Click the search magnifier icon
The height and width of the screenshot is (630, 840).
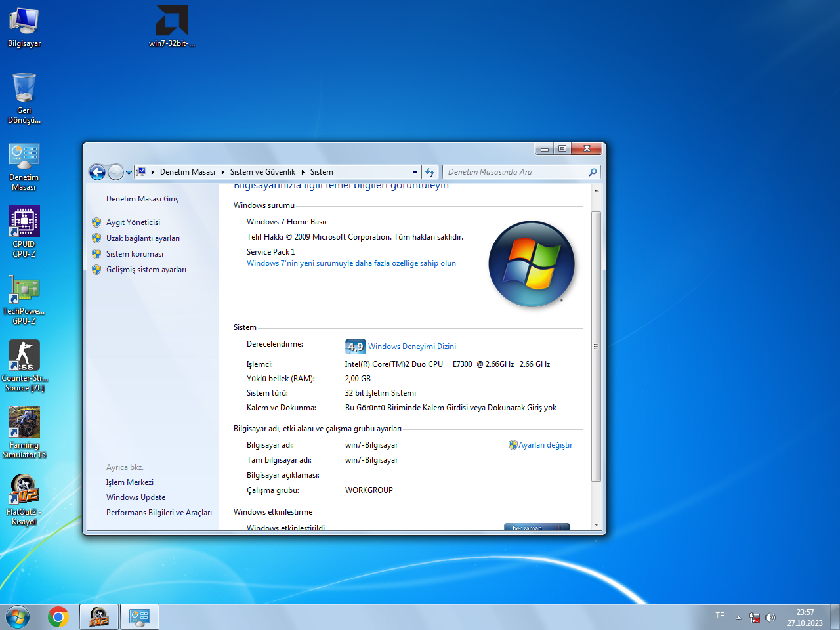click(593, 172)
